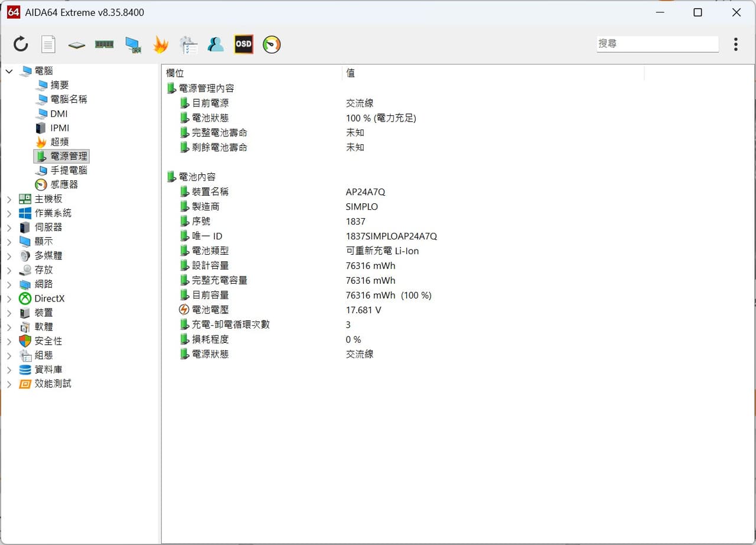Click the 資料庫 database icon
Image resolution: width=756 pixels, height=545 pixels.
25,369
